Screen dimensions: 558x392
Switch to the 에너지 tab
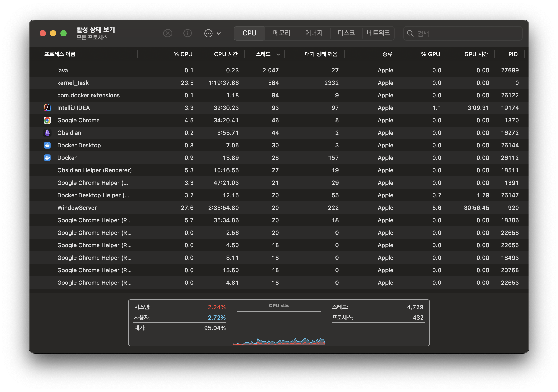click(314, 33)
